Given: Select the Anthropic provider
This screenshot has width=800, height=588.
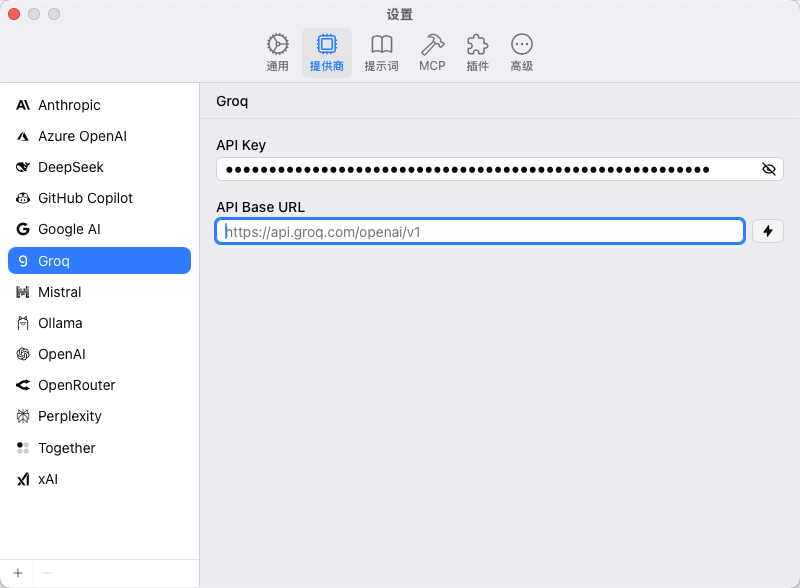Looking at the screenshot, I should click(69, 105).
